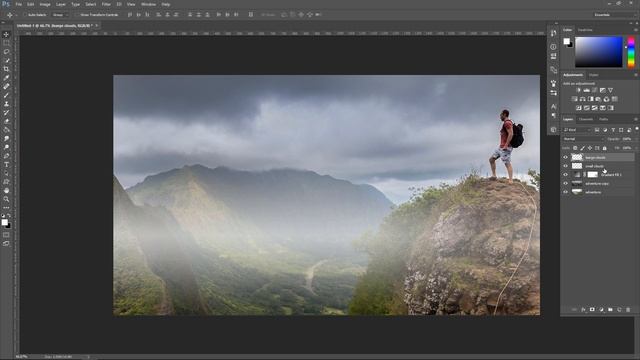Click the Lock all layer icon
Screen dimensions: 640x360
click(x=604, y=148)
